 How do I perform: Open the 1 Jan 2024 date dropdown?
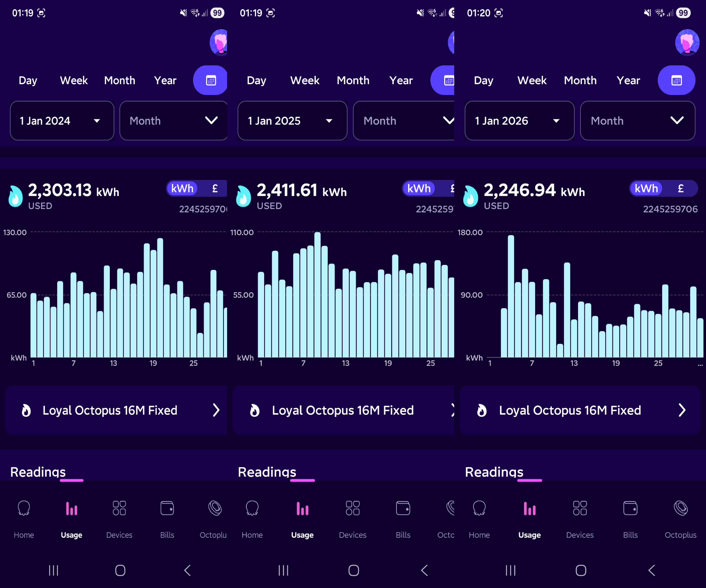click(61, 121)
